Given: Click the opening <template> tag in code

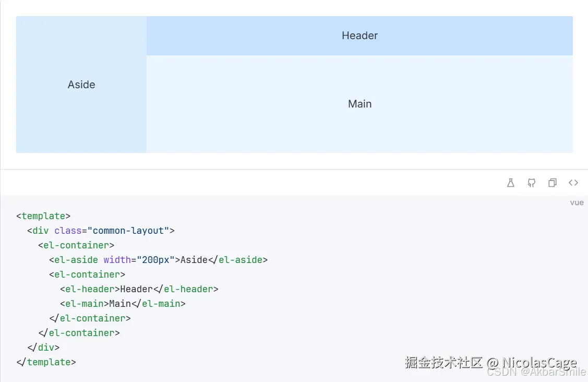Looking at the screenshot, I should pos(43,216).
